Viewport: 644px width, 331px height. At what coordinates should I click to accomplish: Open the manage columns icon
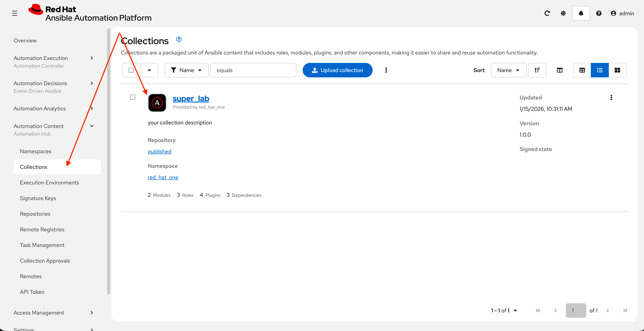[560, 70]
